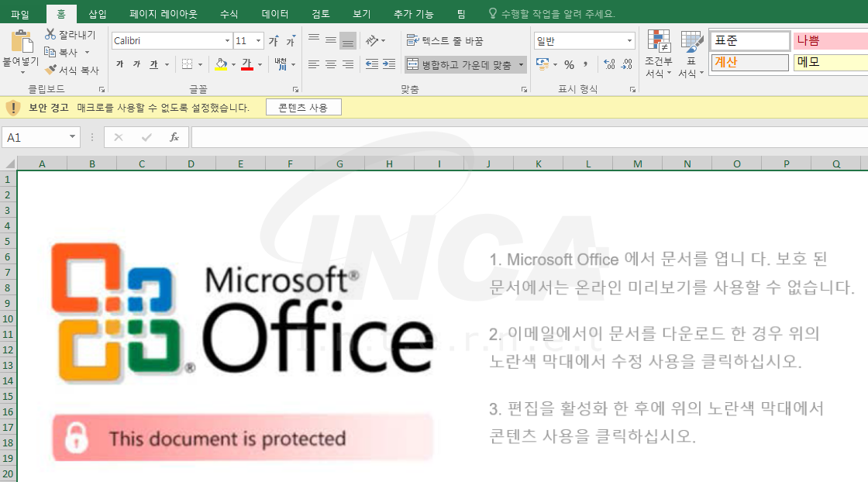This screenshot has height=482, width=868.
Task: Open font (글꼴) dialog launcher
Action: pos(295,89)
